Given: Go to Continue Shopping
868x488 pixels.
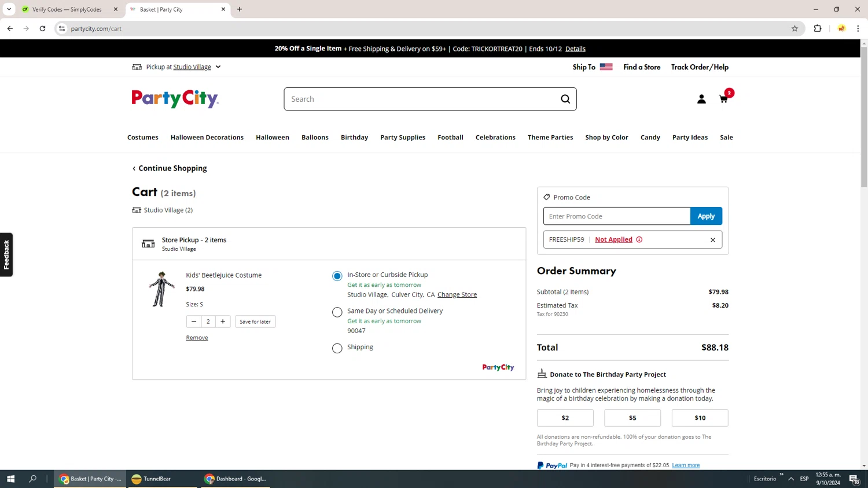Looking at the screenshot, I should pos(170,168).
